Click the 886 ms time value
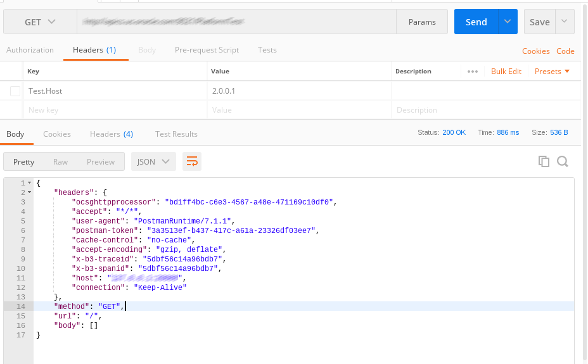 [508, 132]
